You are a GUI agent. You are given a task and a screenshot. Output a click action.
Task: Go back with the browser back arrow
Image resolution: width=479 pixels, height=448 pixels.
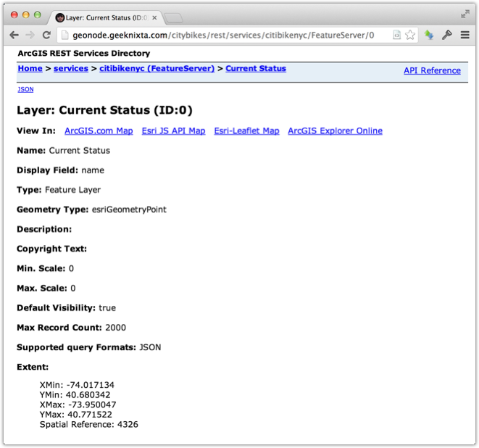coord(14,35)
